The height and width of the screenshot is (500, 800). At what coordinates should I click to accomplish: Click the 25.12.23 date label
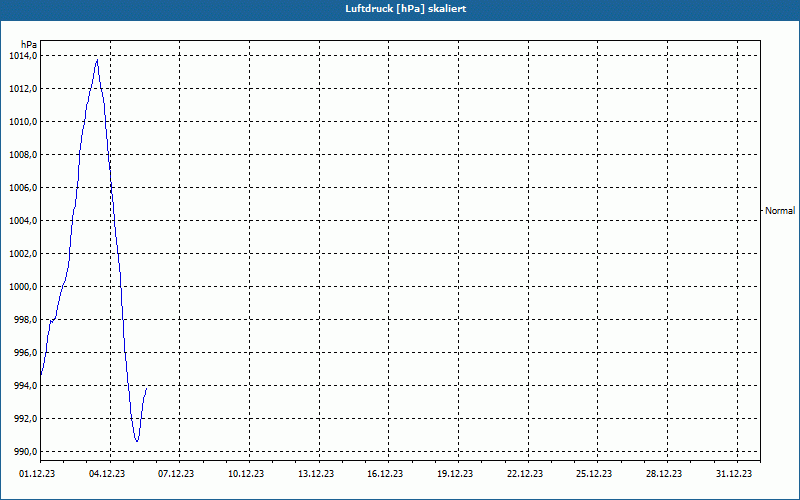coord(594,474)
